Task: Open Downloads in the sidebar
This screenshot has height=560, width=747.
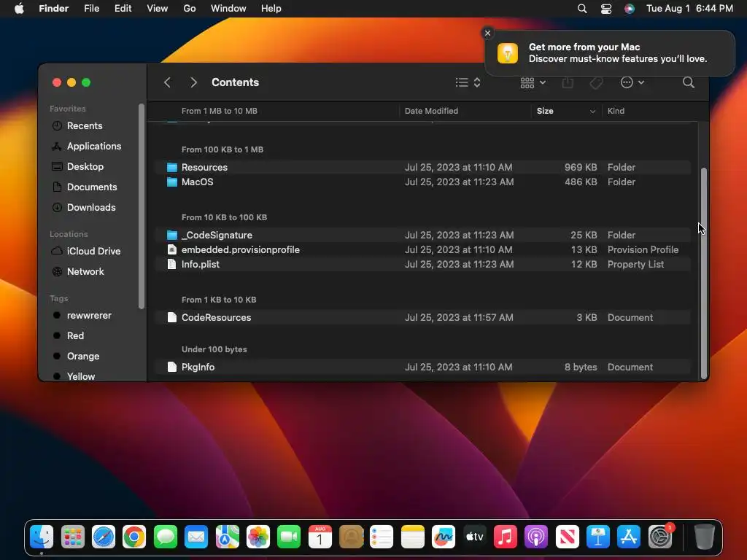Action: tap(91, 208)
